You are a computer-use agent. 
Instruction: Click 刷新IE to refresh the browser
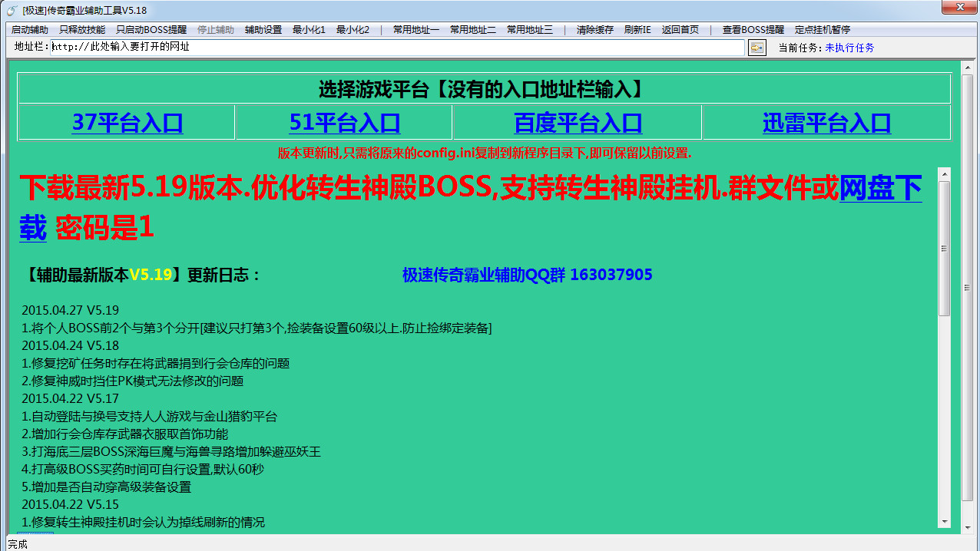(x=637, y=29)
